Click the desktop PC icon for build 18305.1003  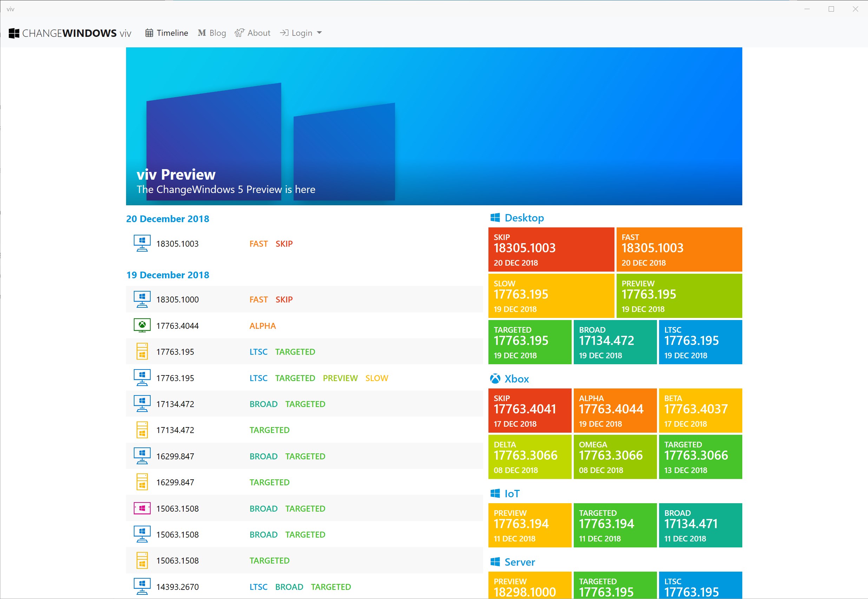tap(142, 243)
